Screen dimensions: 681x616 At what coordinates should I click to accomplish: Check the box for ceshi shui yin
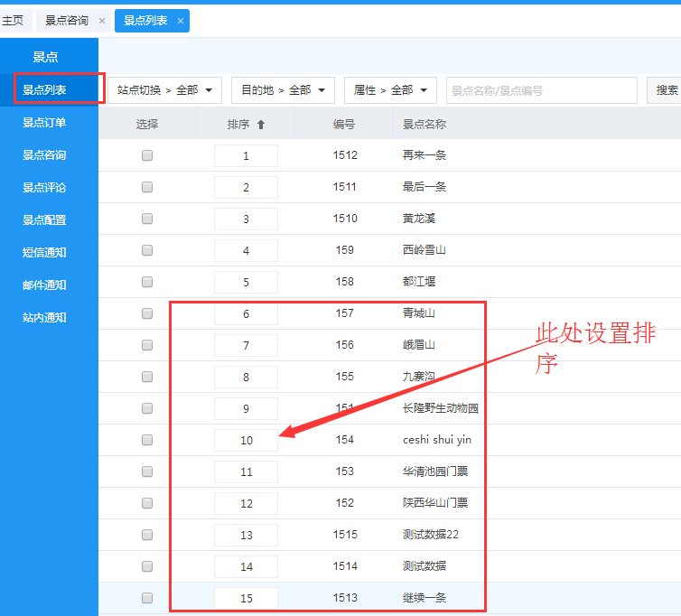[x=147, y=440]
